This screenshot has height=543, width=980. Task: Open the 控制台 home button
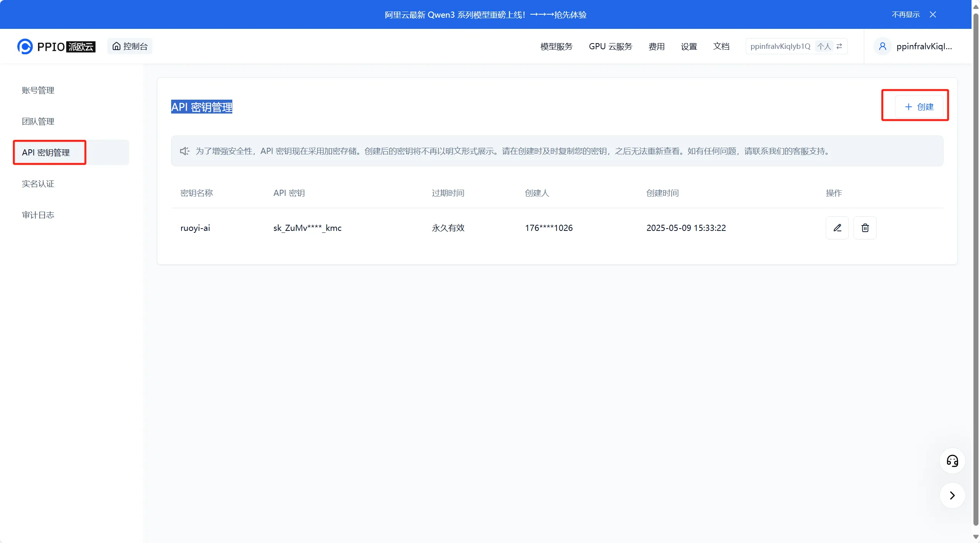click(x=130, y=47)
